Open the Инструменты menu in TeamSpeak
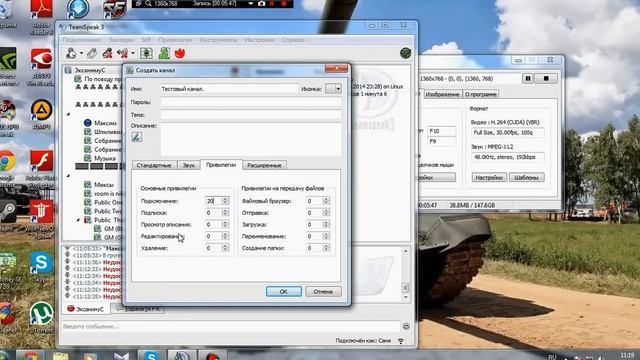This screenshot has width=640, height=360. [x=218, y=40]
